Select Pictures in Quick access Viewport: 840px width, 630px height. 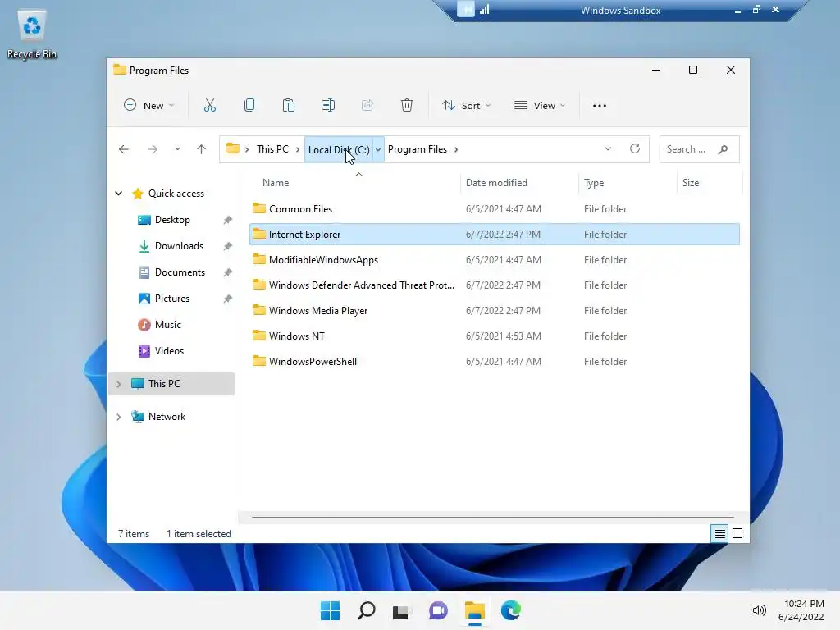172,299
